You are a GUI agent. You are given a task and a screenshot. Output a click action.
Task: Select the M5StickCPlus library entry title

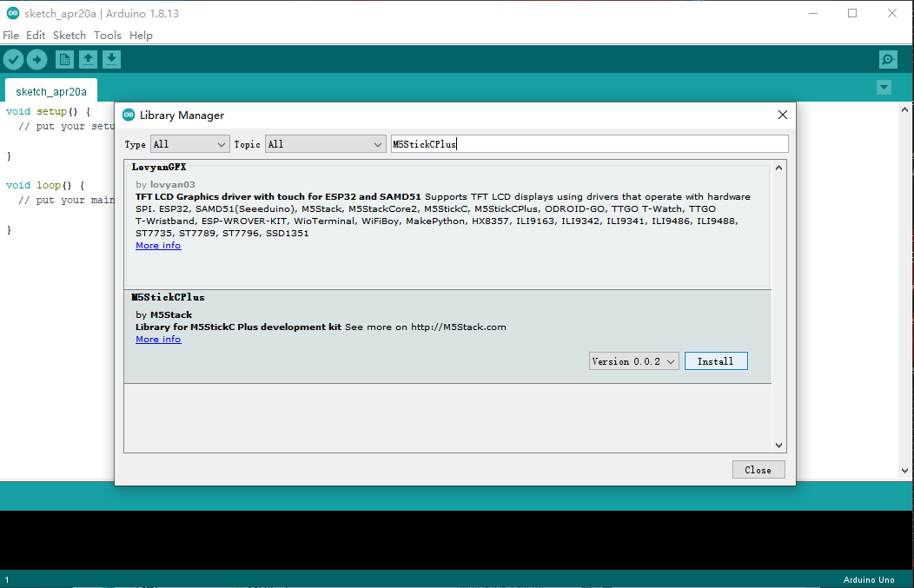tap(168, 297)
